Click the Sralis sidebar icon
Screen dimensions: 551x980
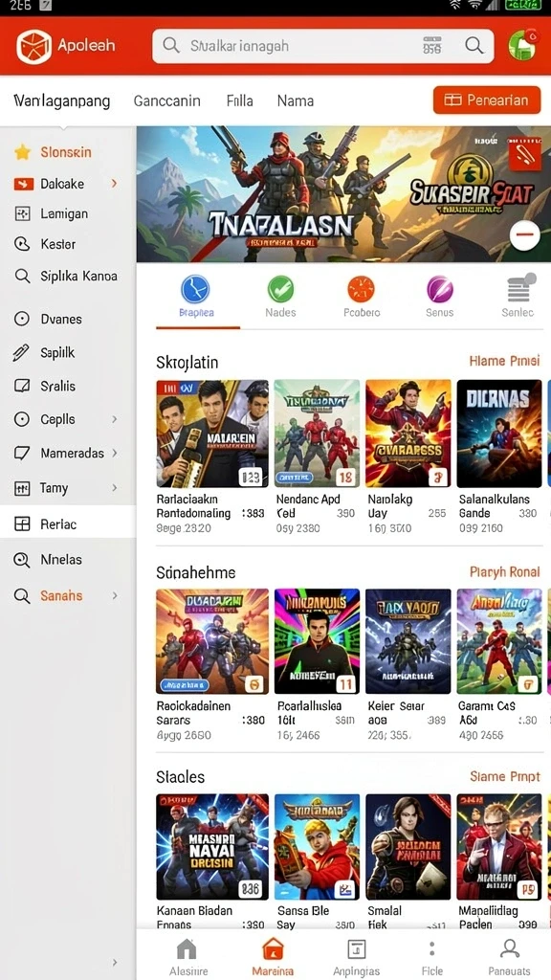pos(22,386)
